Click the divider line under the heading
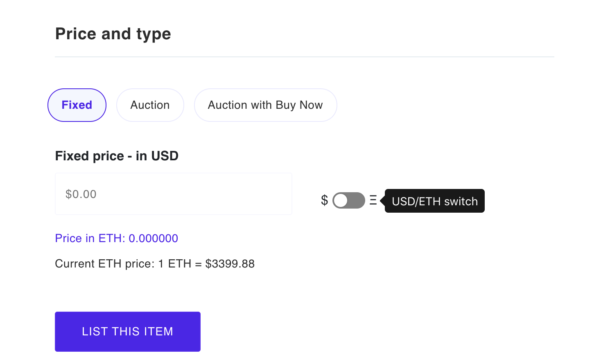The image size is (601, 364). pyautogui.click(x=304, y=57)
